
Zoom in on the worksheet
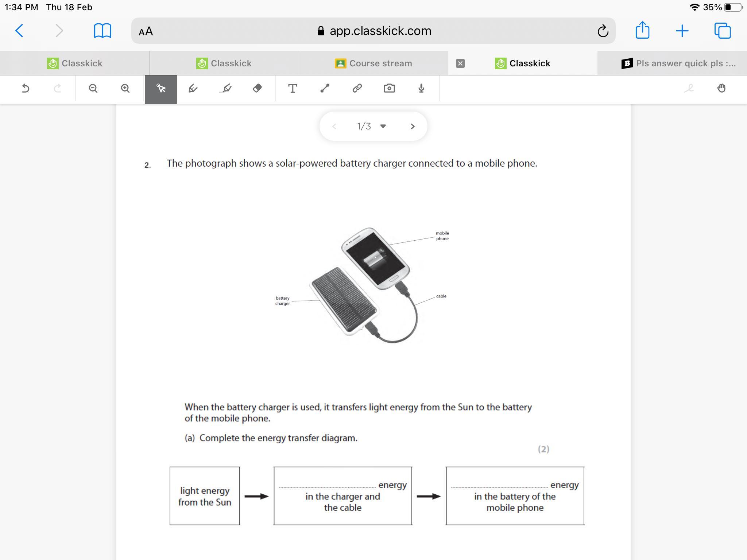(x=125, y=89)
